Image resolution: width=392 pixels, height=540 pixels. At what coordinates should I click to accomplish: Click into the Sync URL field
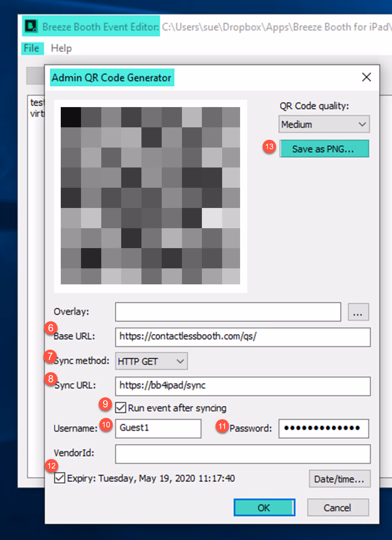(243, 386)
